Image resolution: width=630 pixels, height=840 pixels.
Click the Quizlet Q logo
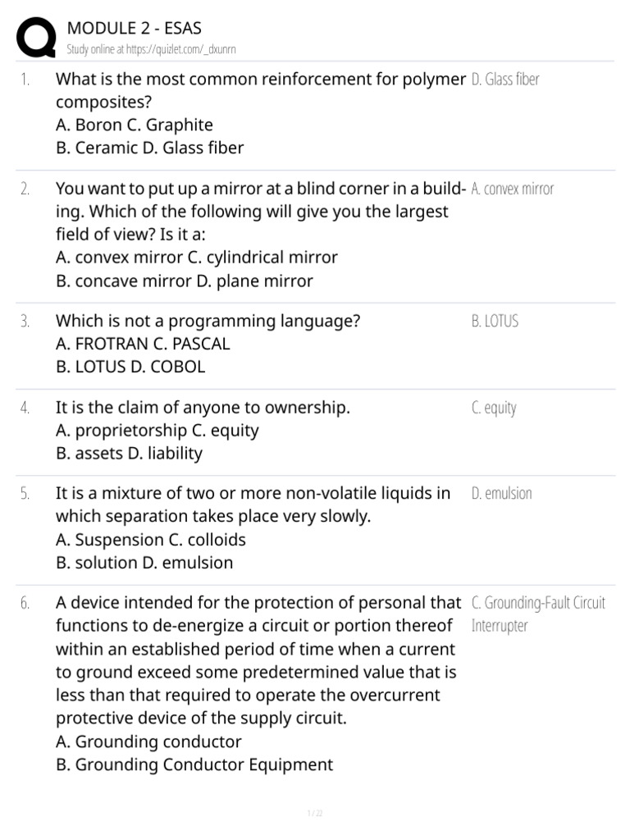click(35, 39)
